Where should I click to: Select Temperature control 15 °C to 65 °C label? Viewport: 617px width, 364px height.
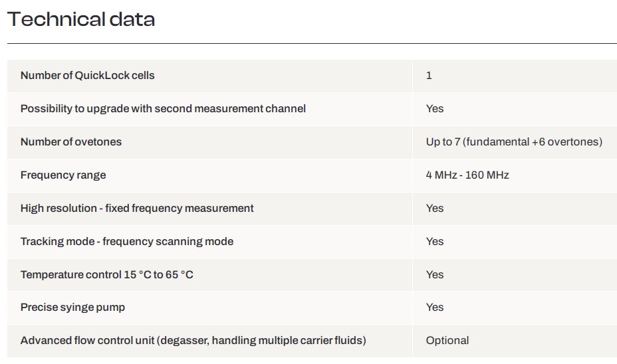coord(106,274)
